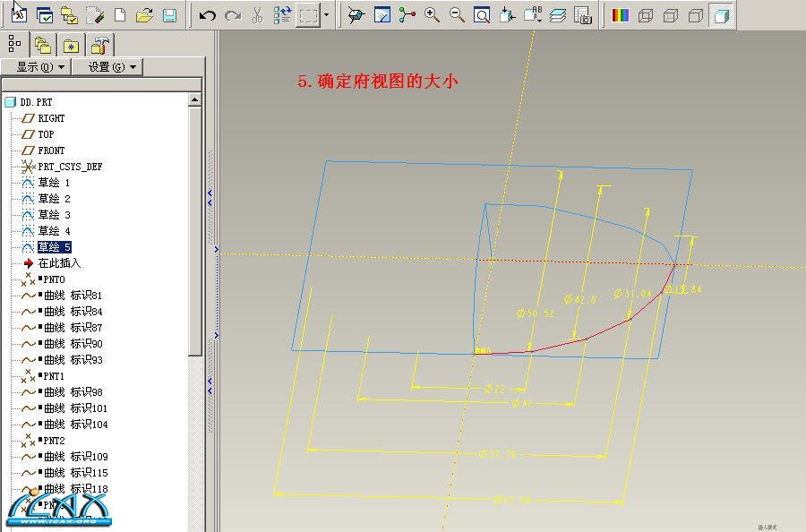
Task: Open the 显示 dropdown menu
Action: tap(40, 67)
